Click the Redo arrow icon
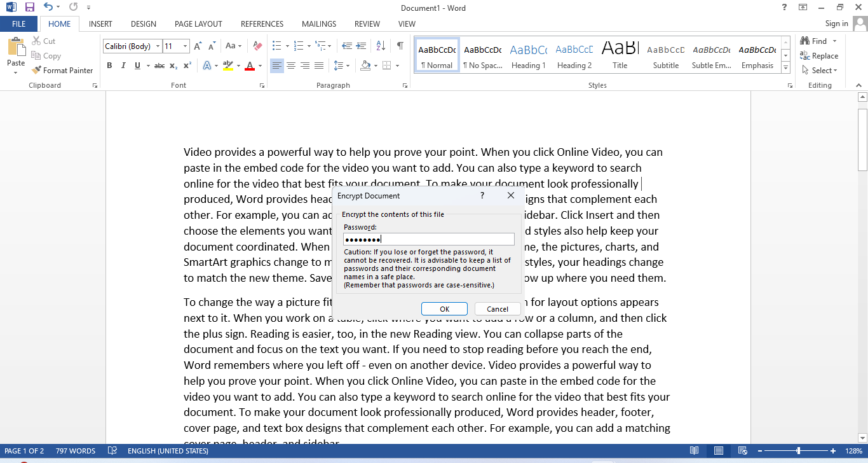The height and width of the screenshot is (463, 868). [73, 8]
